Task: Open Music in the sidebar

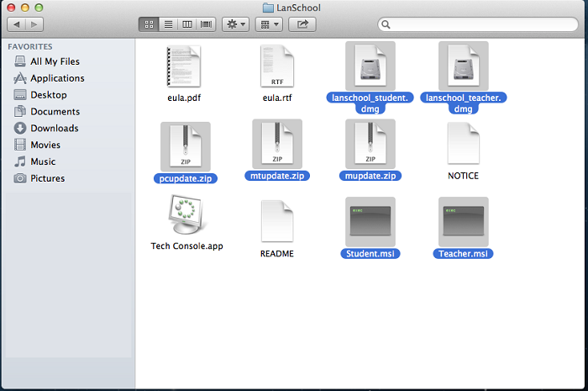Action: click(x=43, y=161)
